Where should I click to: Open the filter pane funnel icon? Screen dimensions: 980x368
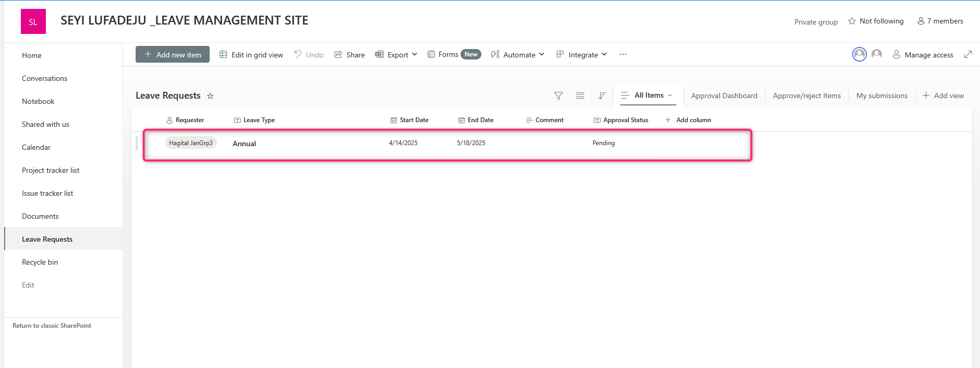(x=559, y=96)
